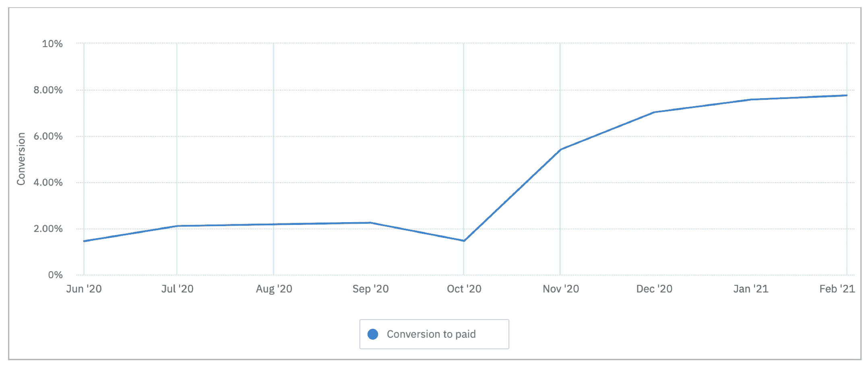Select the Sep '20 x-axis label

point(370,289)
